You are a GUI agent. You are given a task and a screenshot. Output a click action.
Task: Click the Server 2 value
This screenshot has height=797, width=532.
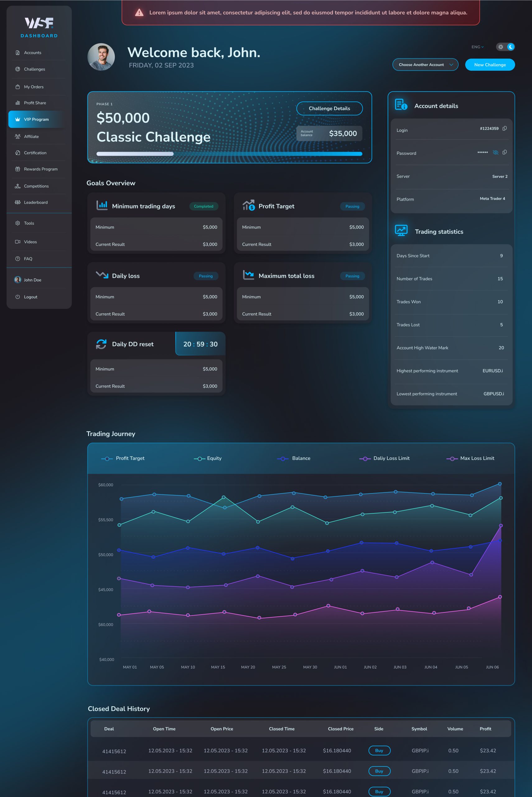500,177
